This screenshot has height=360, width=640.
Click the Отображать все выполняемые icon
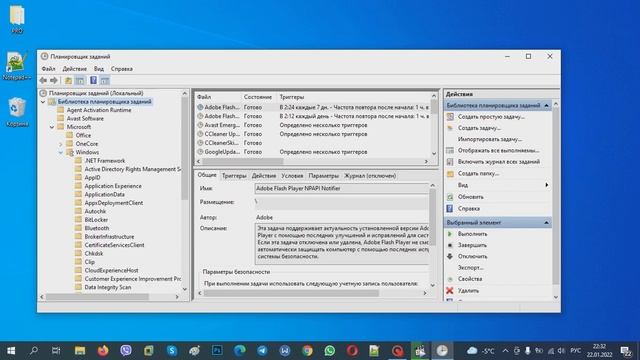pos(450,151)
